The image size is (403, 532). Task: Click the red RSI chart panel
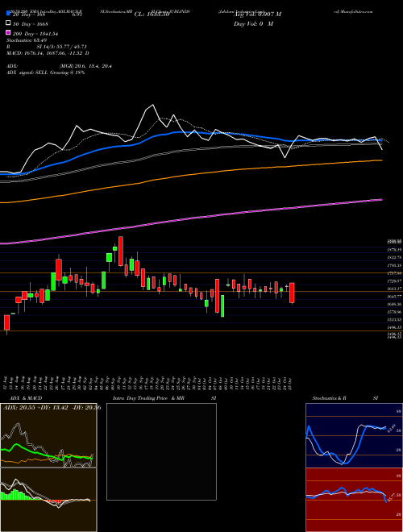[x=354, y=500]
